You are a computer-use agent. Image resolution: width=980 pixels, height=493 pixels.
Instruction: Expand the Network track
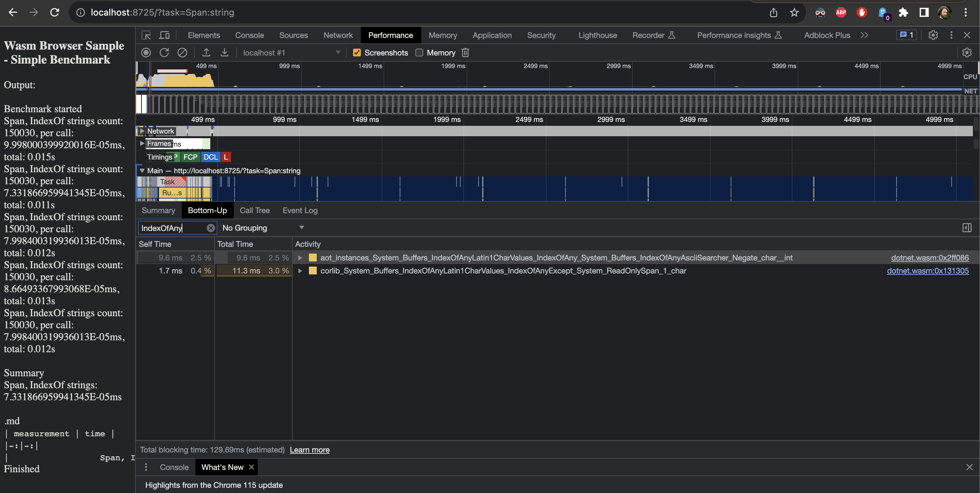pos(142,131)
